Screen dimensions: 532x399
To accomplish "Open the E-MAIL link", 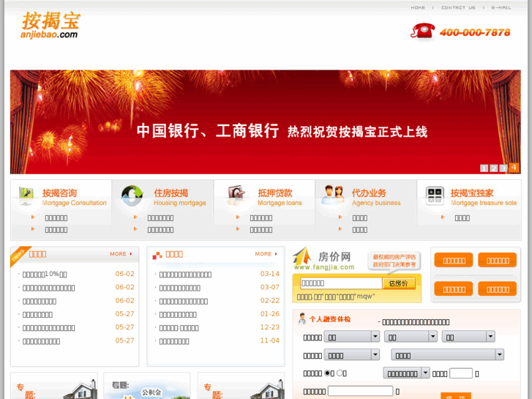I will 501,7.
